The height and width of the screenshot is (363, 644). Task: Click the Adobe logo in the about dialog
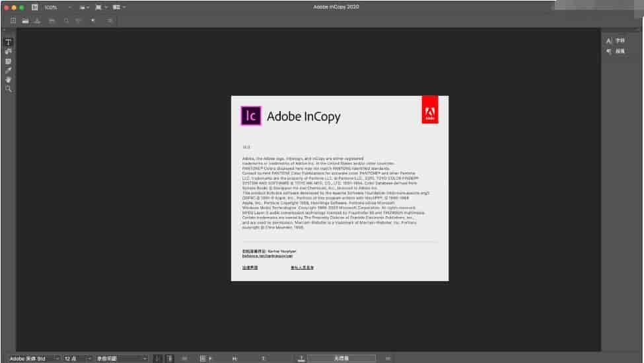point(429,110)
